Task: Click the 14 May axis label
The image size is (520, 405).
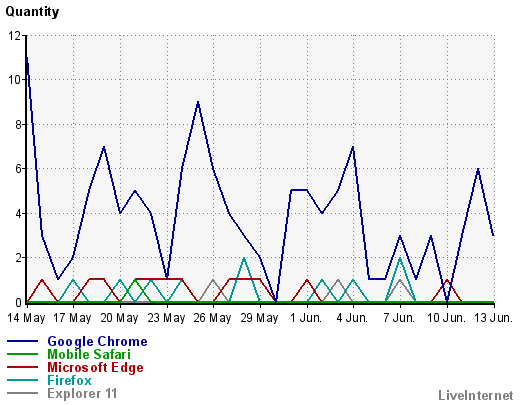Action: pos(26,318)
